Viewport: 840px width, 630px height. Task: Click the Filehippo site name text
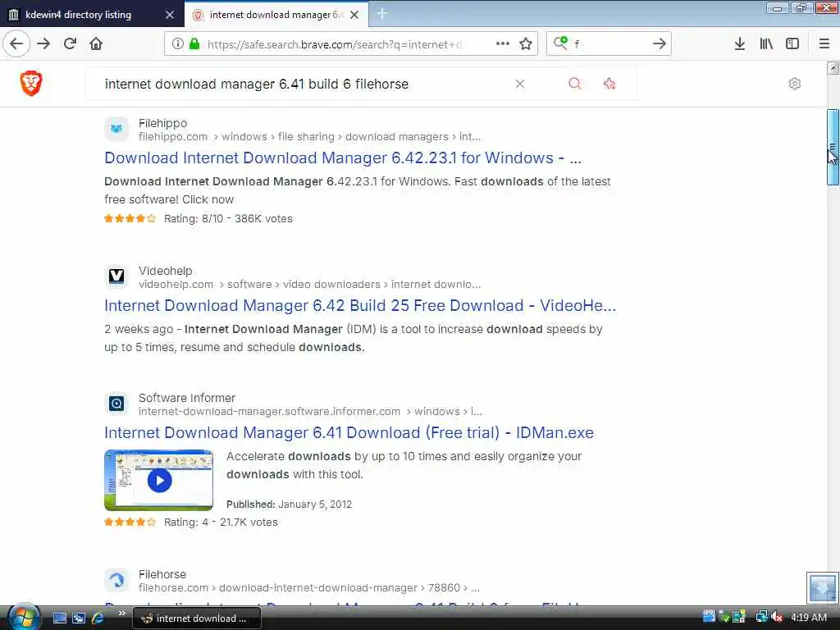pyautogui.click(x=163, y=123)
